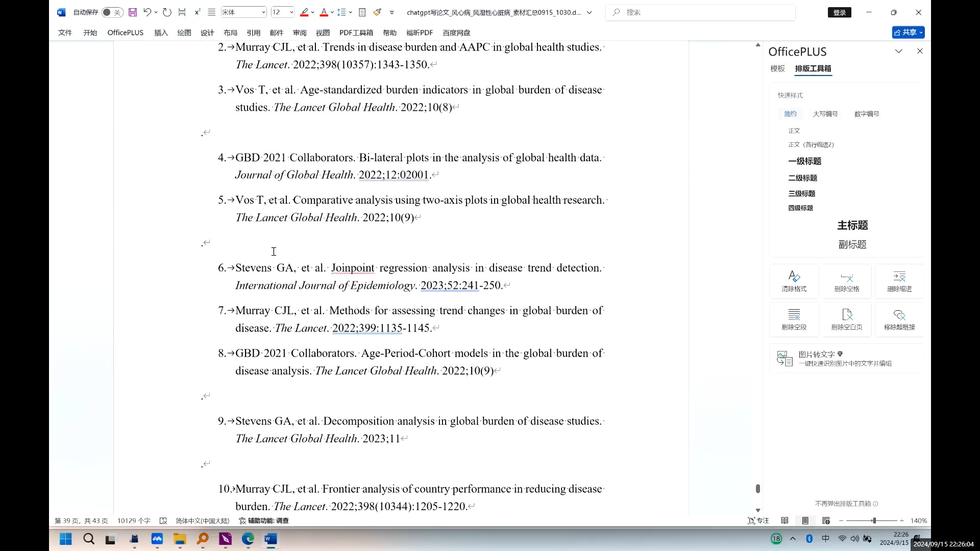Apply the 副标题 subtitle style
This screenshot has width=980, height=551.
pyautogui.click(x=852, y=244)
